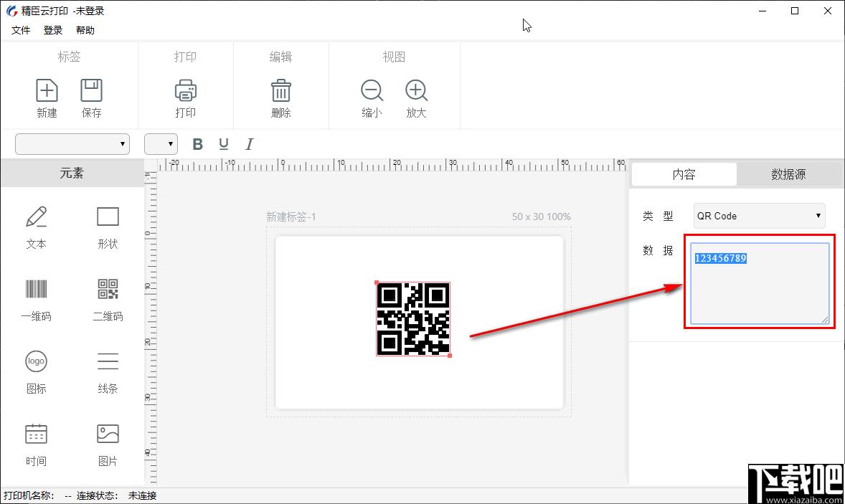The height and width of the screenshot is (504, 845).
Task: Toggle underline formatting
Action: [224, 144]
